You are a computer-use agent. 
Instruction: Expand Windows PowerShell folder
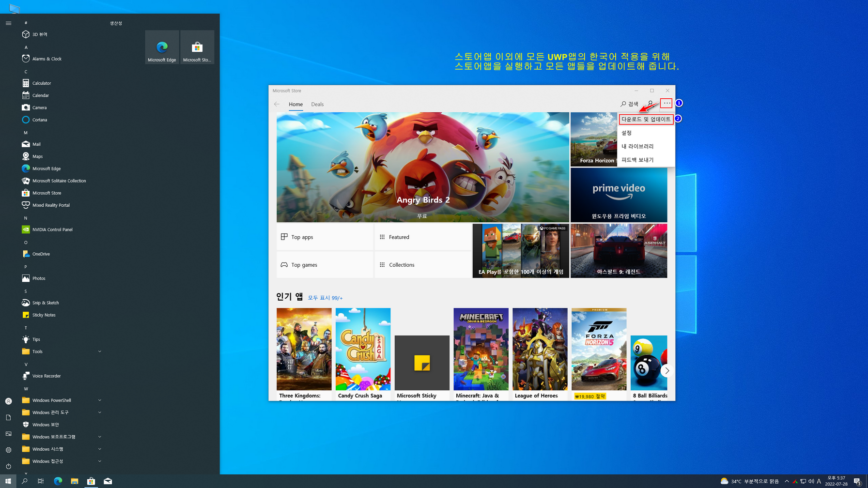(x=61, y=400)
